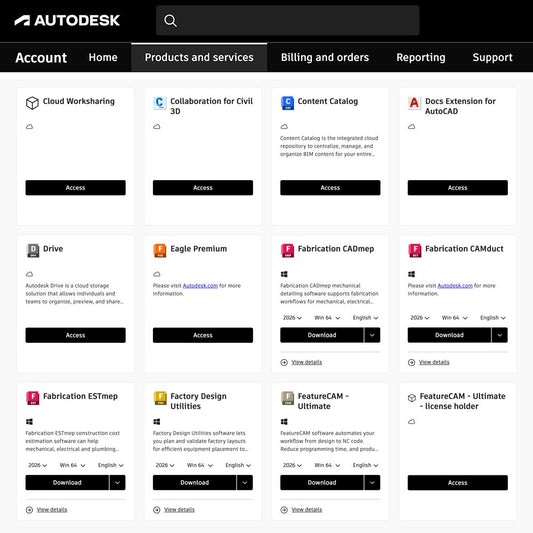533x533 pixels.
Task: Click the Fabrication CAMduct product icon
Action: point(415,251)
